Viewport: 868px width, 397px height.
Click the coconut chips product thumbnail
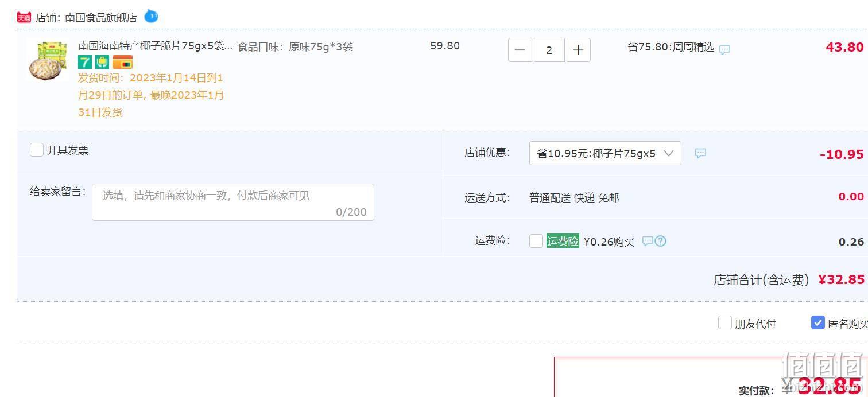(48, 60)
